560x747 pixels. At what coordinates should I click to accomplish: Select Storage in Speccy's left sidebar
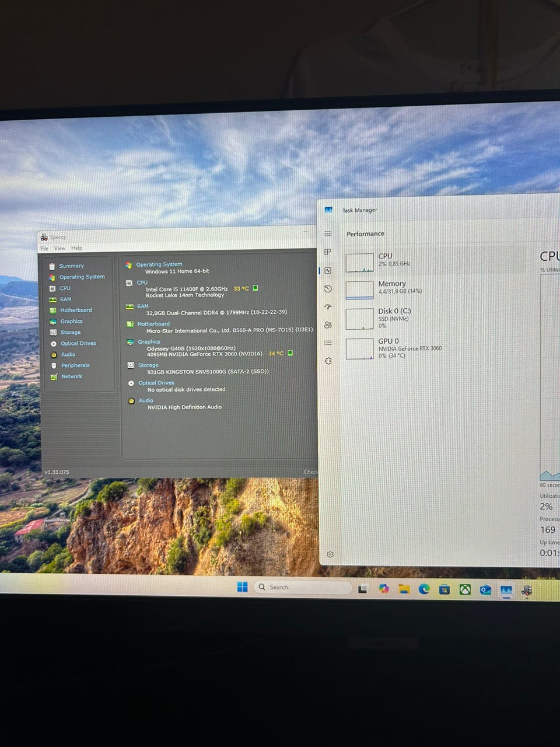(x=71, y=333)
